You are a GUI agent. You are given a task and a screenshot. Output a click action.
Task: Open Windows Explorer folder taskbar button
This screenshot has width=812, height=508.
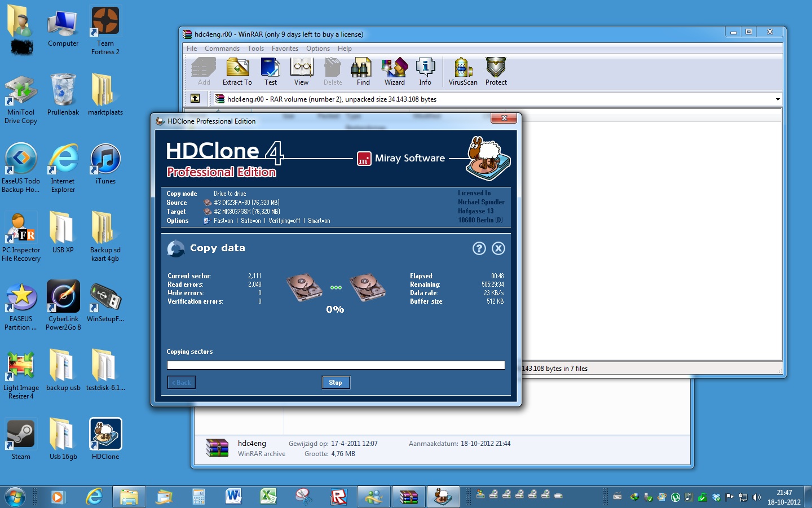[x=129, y=497]
